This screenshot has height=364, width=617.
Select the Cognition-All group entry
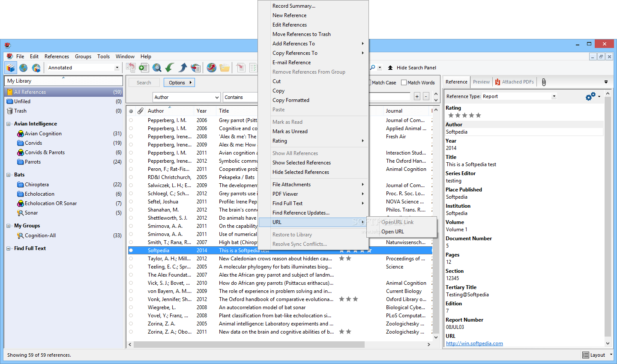click(41, 235)
